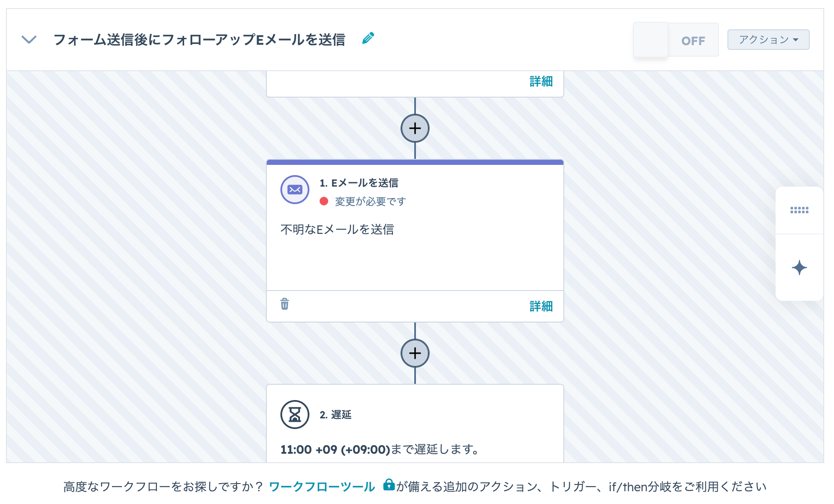834x504 pixels.
Task: Select the 1. Eメールを送信 title
Action: 359,183
